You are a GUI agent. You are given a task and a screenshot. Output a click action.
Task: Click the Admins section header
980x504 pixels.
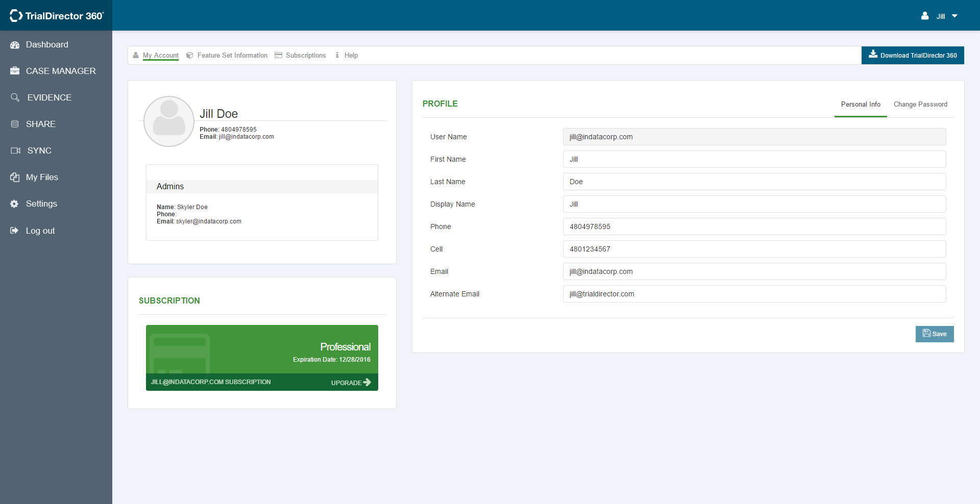pyautogui.click(x=262, y=187)
